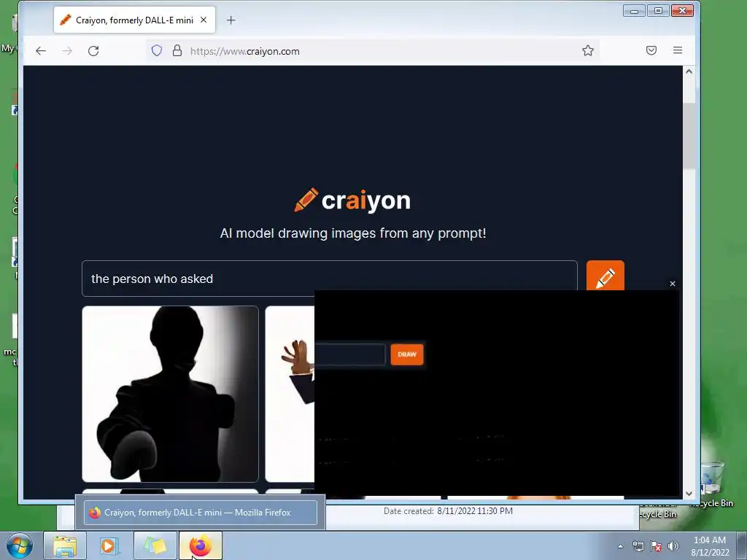Screen dimensions: 747x560
Task: Open the partially hidden waving hand image
Action: (290, 394)
